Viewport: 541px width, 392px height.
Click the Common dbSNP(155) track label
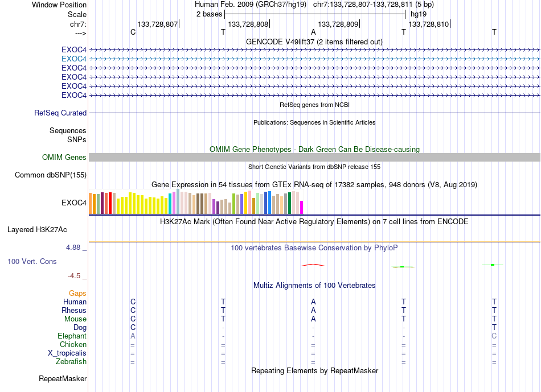click(51, 175)
